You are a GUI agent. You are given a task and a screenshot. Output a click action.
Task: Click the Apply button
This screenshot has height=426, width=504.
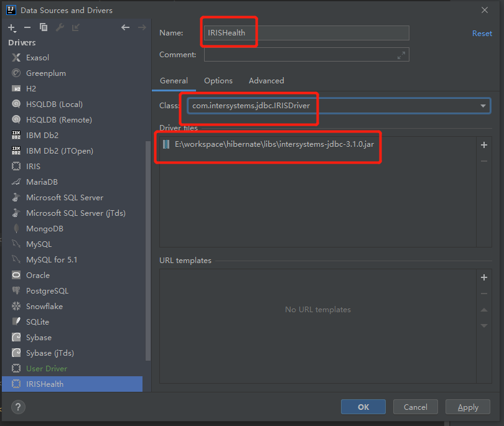point(467,407)
